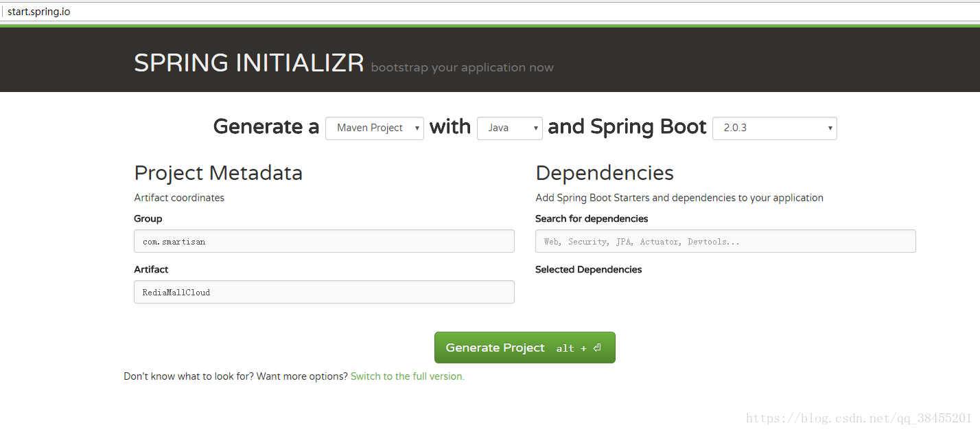The width and height of the screenshot is (980, 432).
Task: Focus the Search for dependencies field
Action: pos(725,241)
